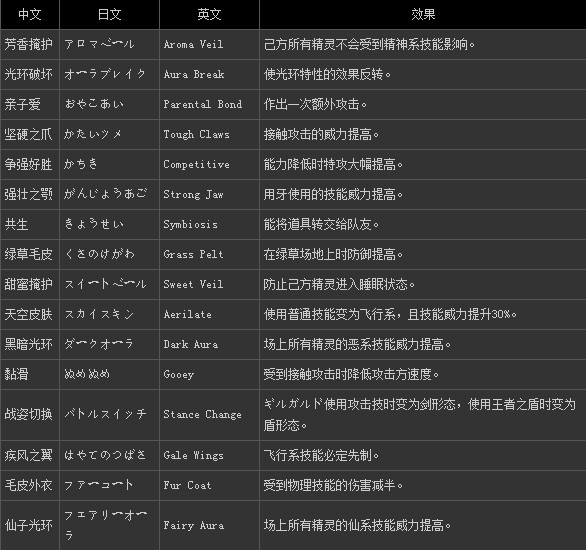Viewport: 586px width, 550px height.
Task: Click the text 受到物理技能的伤害减半
Action: (333, 485)
